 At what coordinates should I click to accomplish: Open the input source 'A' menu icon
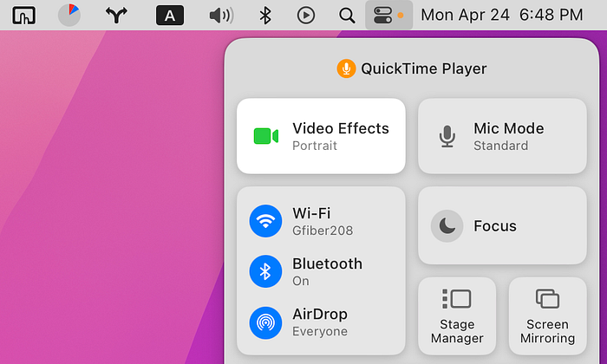pyautogui.click(x=170, y=16)
